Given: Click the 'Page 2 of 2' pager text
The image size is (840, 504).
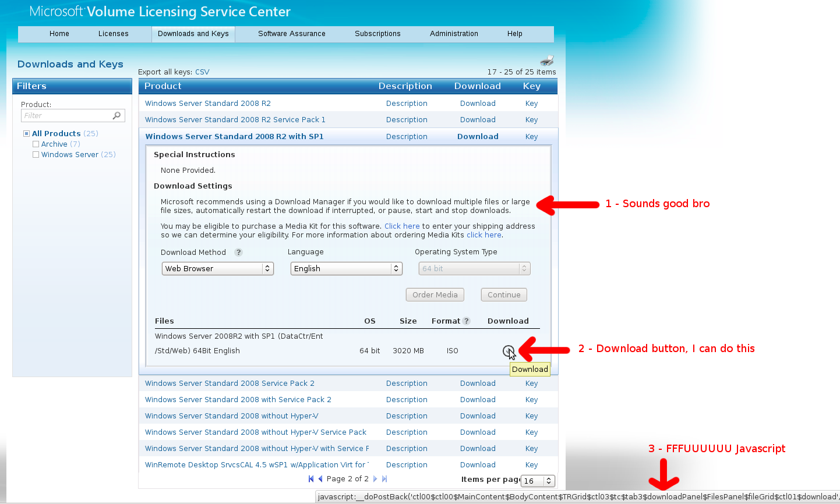Looking at the screenshot, I should coord(348,479).
